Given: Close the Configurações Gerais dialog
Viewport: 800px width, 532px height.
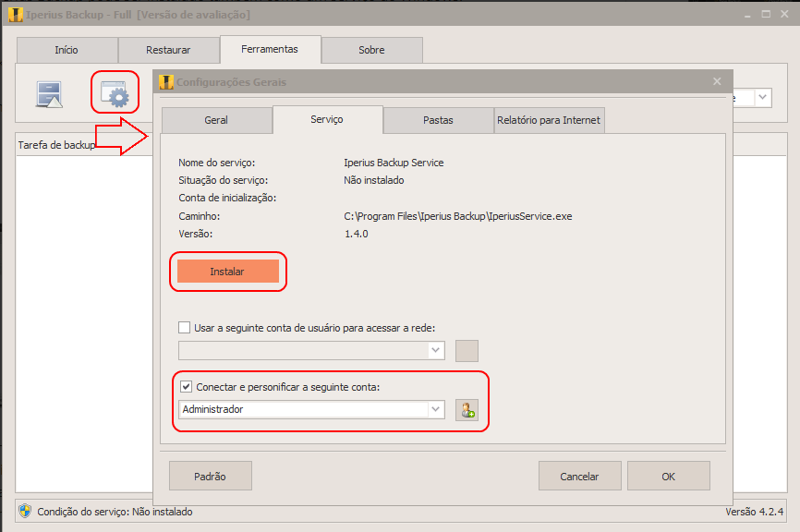Looking at the screenshot, I should (x=717, y=81).
